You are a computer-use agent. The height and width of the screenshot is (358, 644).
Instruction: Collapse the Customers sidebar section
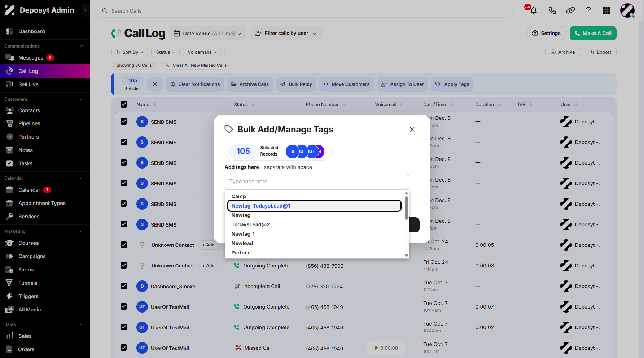(82, 99)
